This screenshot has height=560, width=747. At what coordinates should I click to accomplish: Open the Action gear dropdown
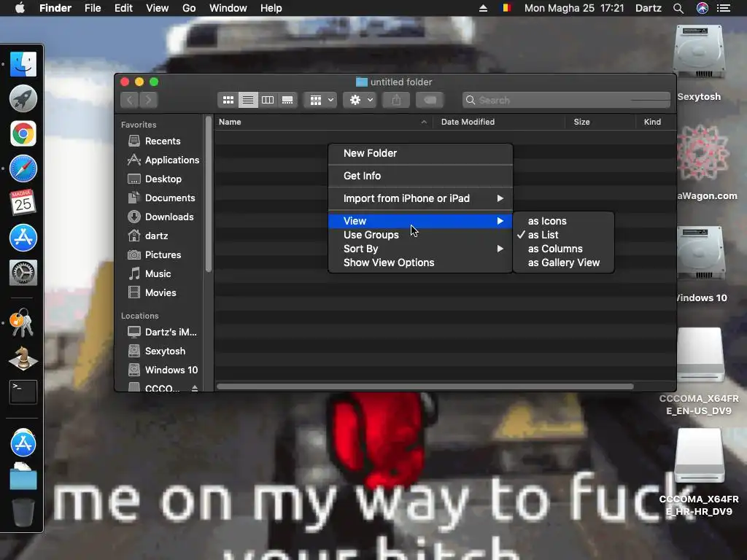click(360, 100)
